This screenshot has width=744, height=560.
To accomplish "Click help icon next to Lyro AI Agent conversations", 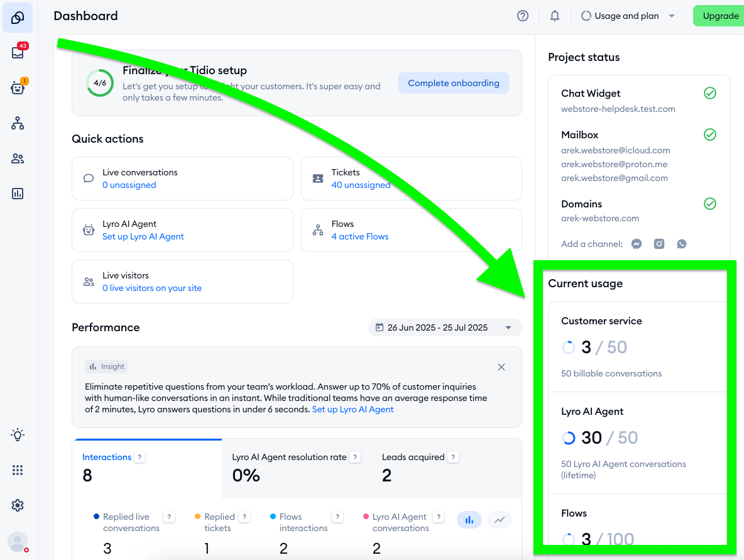I will coord(439,517).
